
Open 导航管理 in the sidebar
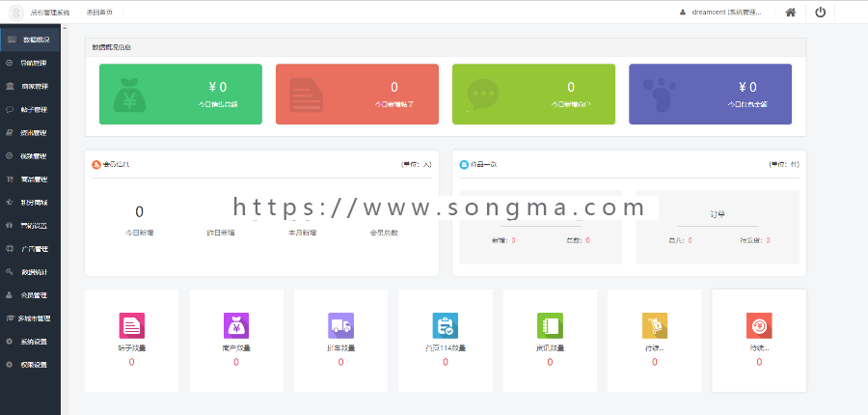click(x=30, y=63)
